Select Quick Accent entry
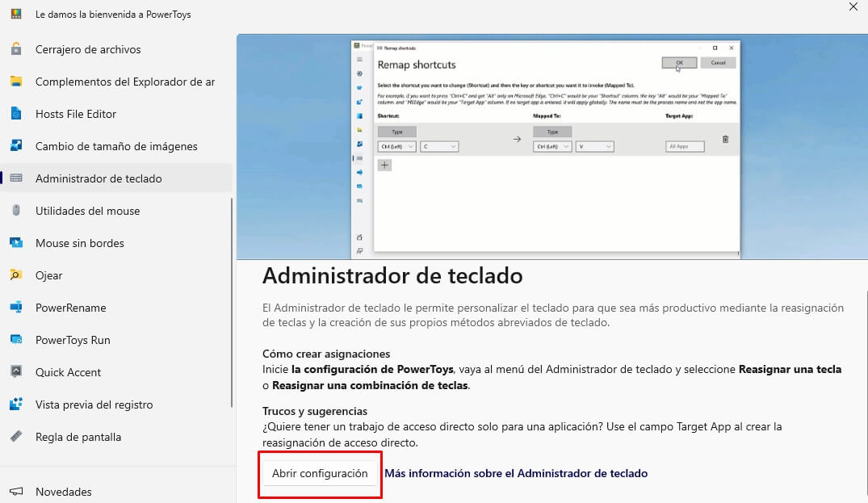The image size is (868, 503). [116, 372]
